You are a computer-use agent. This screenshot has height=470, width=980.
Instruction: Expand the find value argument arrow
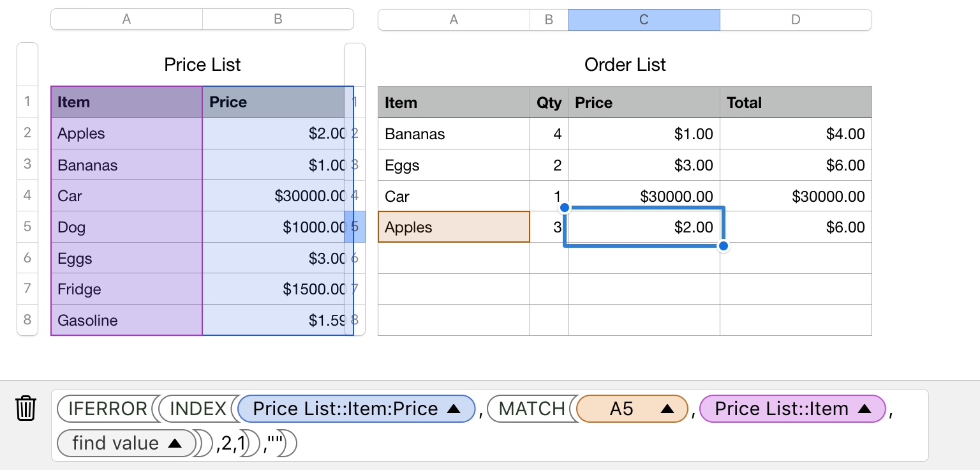(x=175, y=443)
